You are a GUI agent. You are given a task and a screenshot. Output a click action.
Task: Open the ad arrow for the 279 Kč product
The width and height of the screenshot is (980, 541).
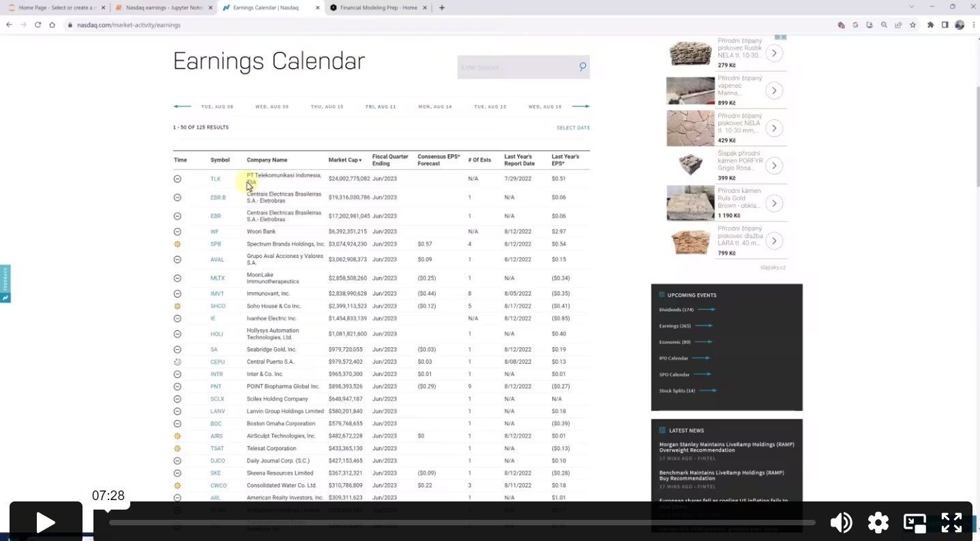[774, 53]
